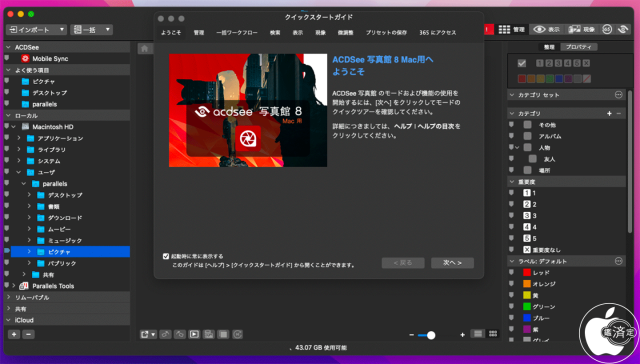Click the blue color swatch in organize panel
The width and height of the screenshot is (640, 364).
tap(559, 79)
